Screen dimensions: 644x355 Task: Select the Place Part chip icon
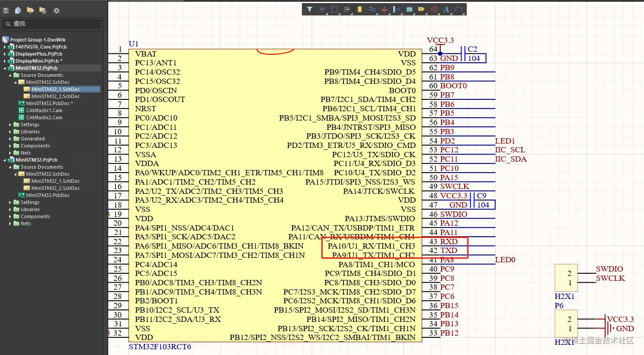click(359, 9)
